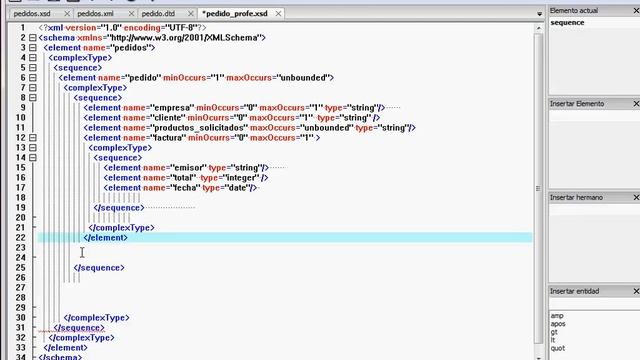Image resolution: width=640 pixels, height=360 pixels.
Task: Click 'sequence' in Elemento actual panel
Action: coord(567,23)
